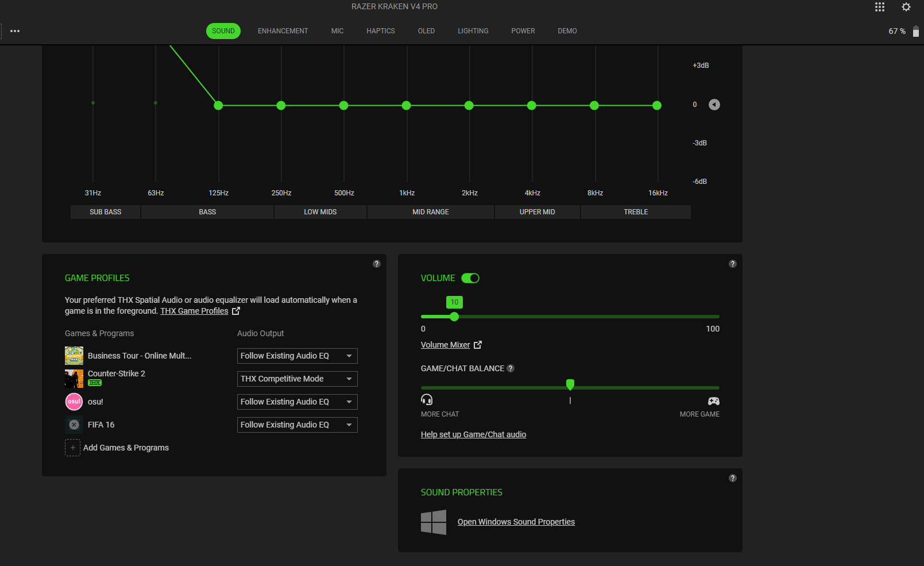Open the Volume Mixer link
Screen dimensions: 924x566
pyautogui.click(x=445, y=345)
